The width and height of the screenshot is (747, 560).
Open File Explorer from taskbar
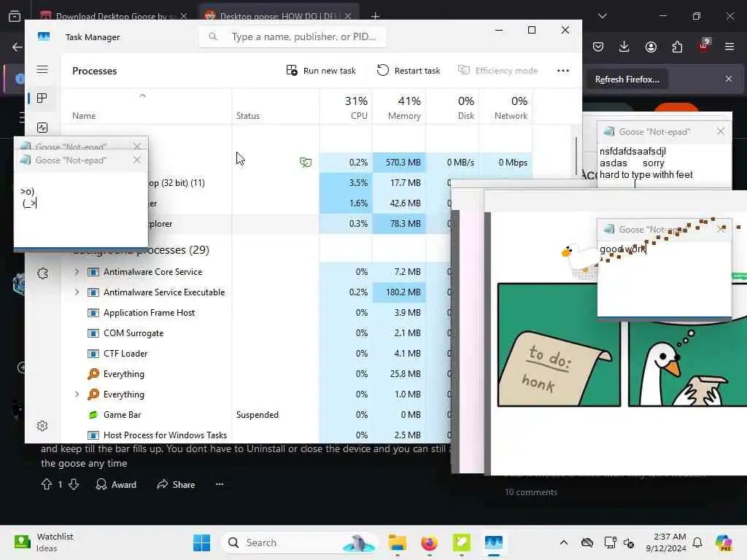point(397,542)
